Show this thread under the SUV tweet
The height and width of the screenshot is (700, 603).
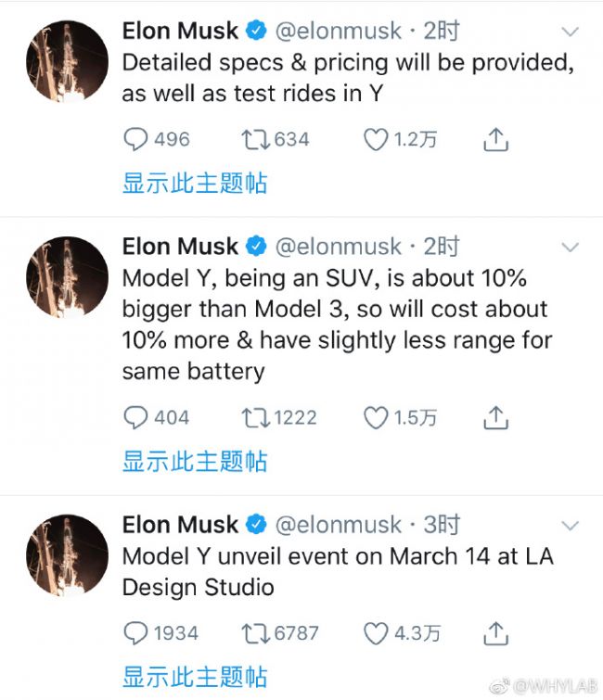point(195,461)
